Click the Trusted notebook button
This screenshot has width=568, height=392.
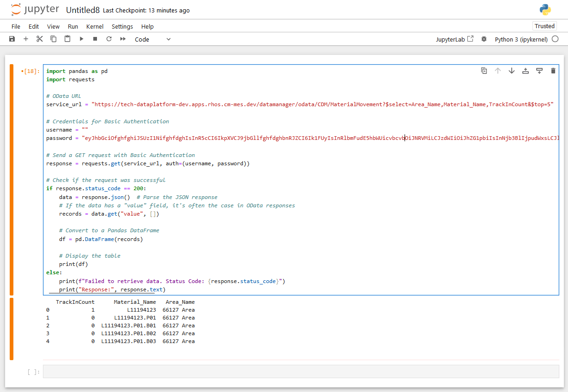544,26
